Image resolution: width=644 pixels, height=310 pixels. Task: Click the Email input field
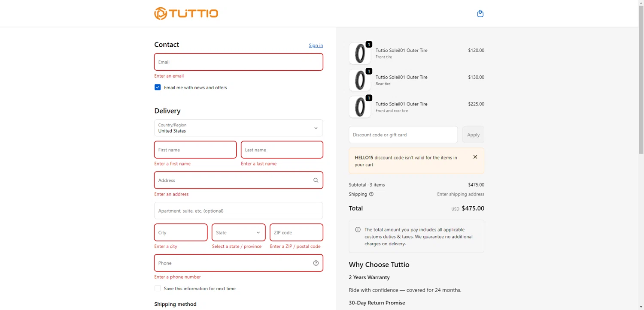[x=238, y=62]
